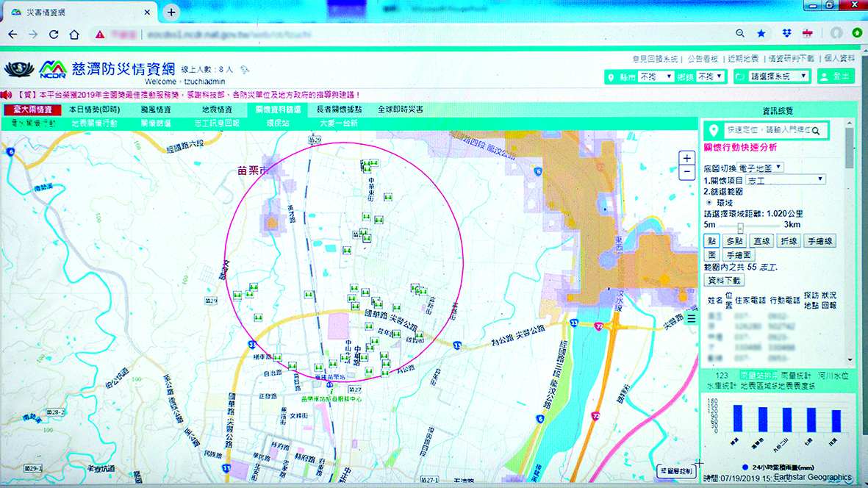
Task: Click the NCDR logo
Action: point(53,69)
